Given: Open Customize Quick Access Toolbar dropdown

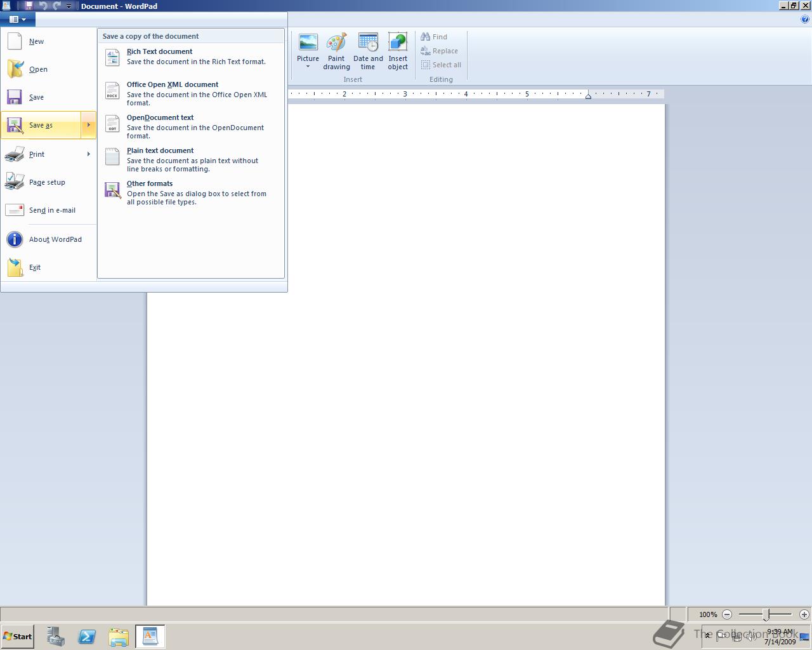Looking at the screenshot, I should pos(69,6).
